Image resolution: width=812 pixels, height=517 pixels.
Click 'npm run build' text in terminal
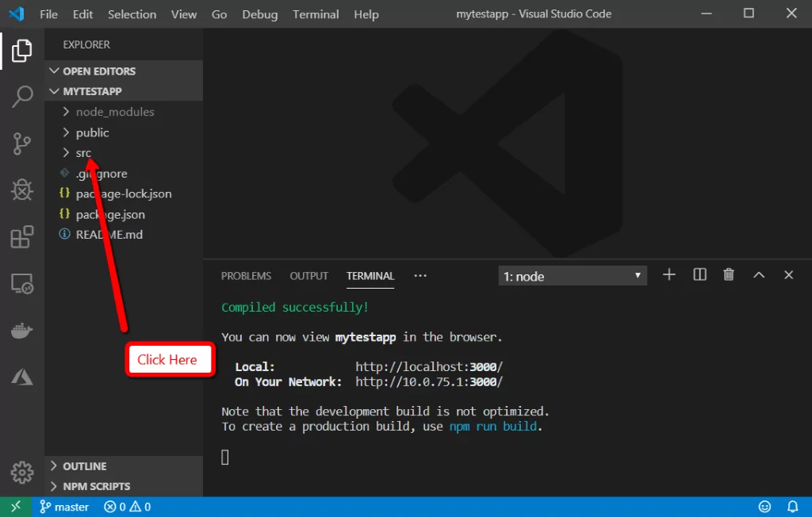[x=493, y=427]
